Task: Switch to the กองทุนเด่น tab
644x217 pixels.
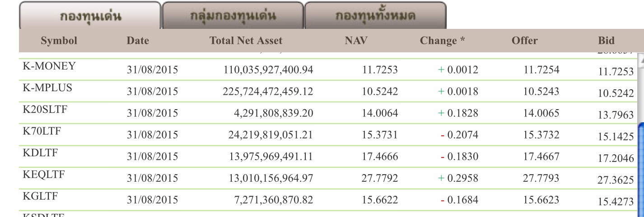Action: pyautogui.click(x=90, y=16)
